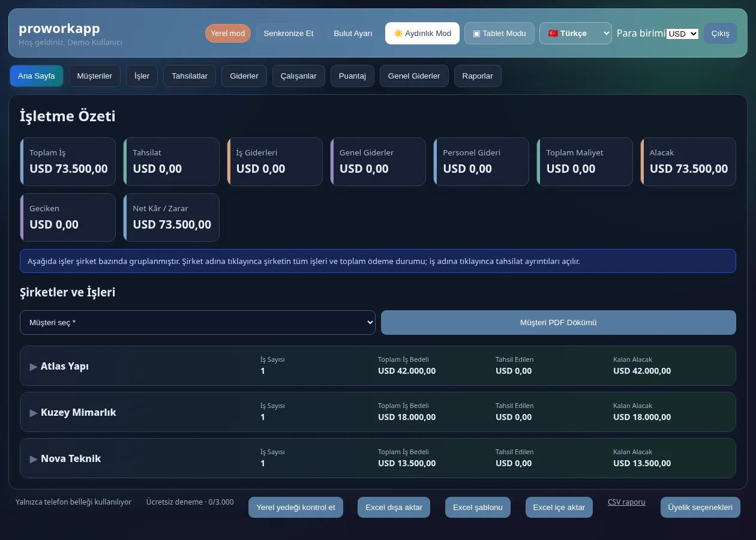Viewport: 756px width, 540px height.
Task: Go to the Ana Sayfa tab
Action: pyautogui.click(x=37, y=76)
